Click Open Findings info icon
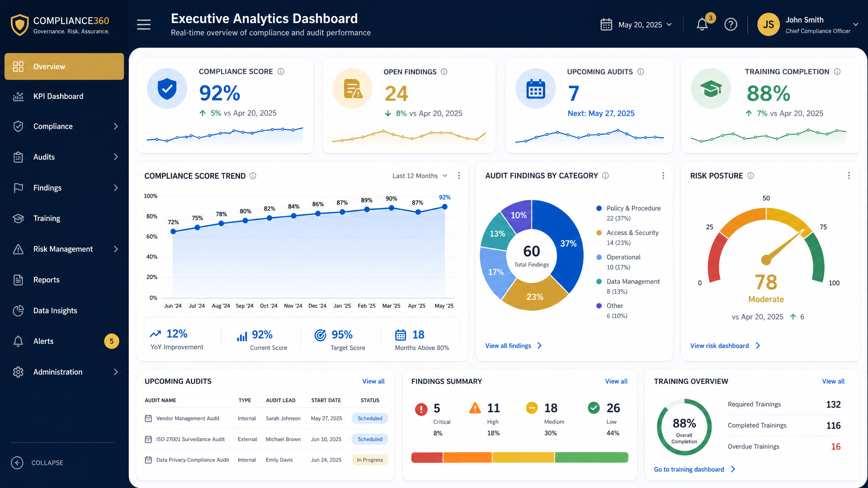This screenshot has width=868, height=488. (444, 72)
